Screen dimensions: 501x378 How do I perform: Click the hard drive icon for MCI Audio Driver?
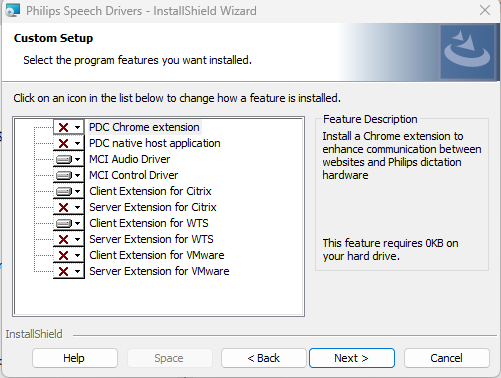click(63, 159)
